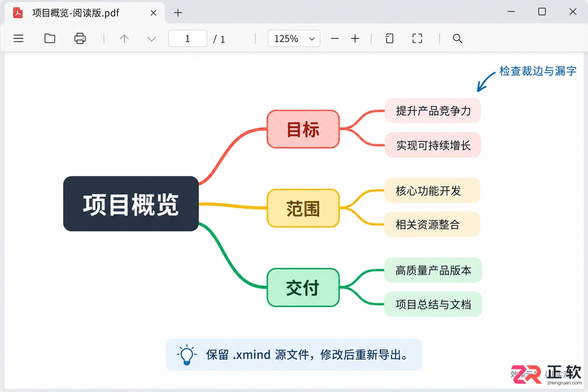This screenshot has height=392, width=588.
Task: Go to next page with down arrow
Action: pos(151,39)
